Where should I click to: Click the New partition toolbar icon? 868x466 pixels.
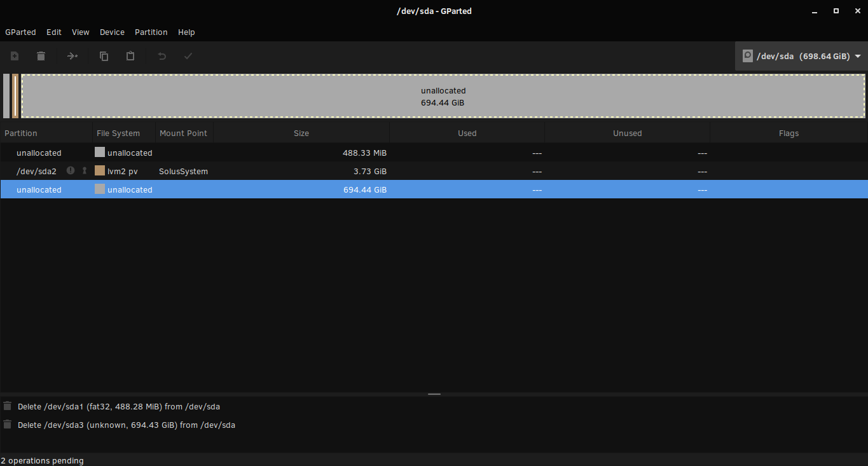click(15, 56)
